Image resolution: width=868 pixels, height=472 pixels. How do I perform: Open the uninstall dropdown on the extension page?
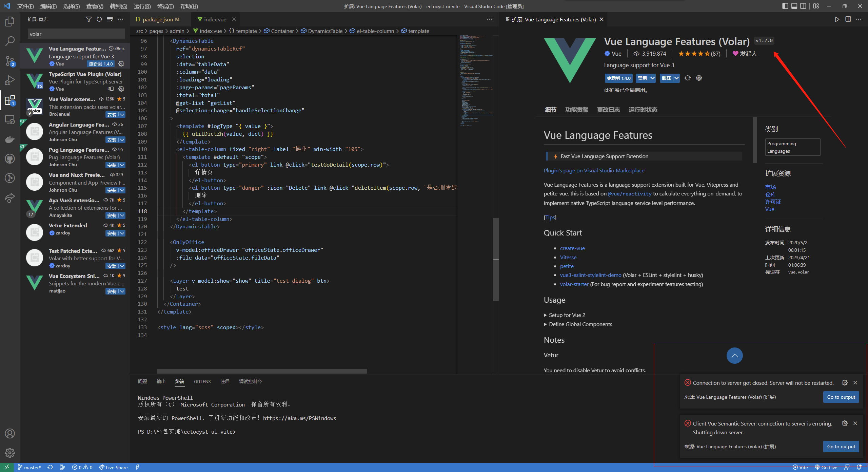point(677,78)
